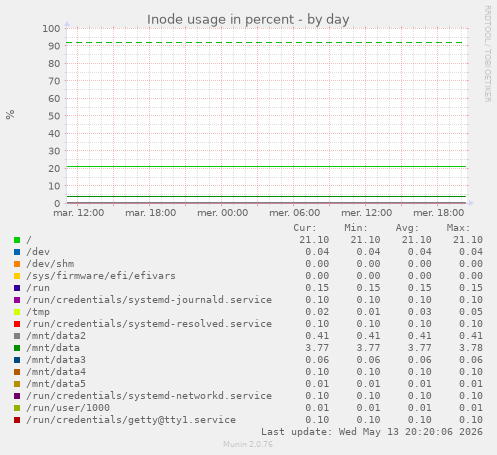Click the /tmp legend label
This screenshot has height=455, width=497.
tap(38, 312)
